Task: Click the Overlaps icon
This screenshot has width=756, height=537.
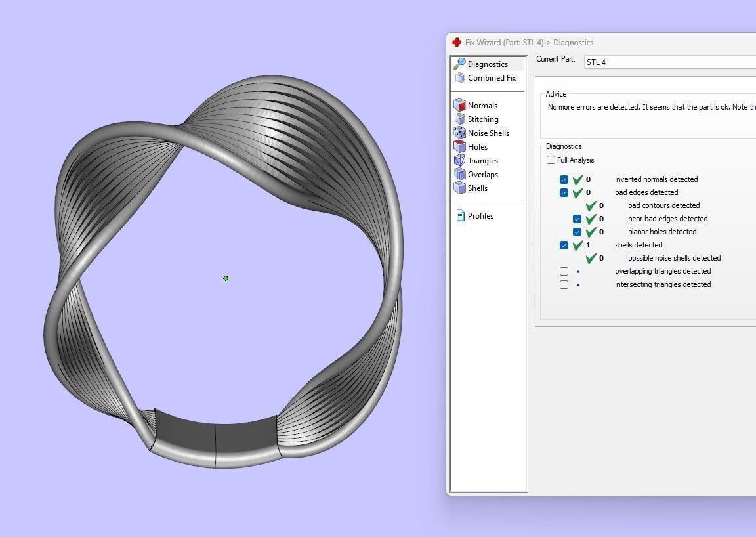Action: click(x=459, y=174)
